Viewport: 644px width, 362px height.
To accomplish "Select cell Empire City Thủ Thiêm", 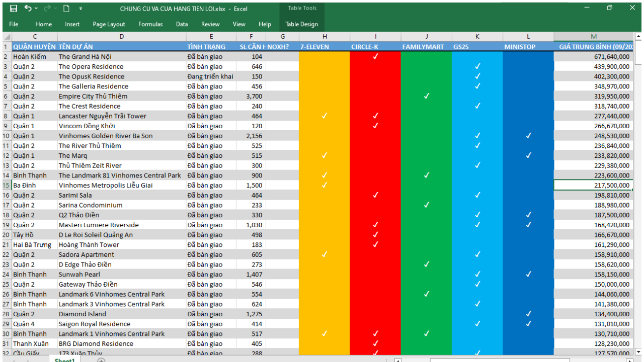I will (x=122, y=96).
